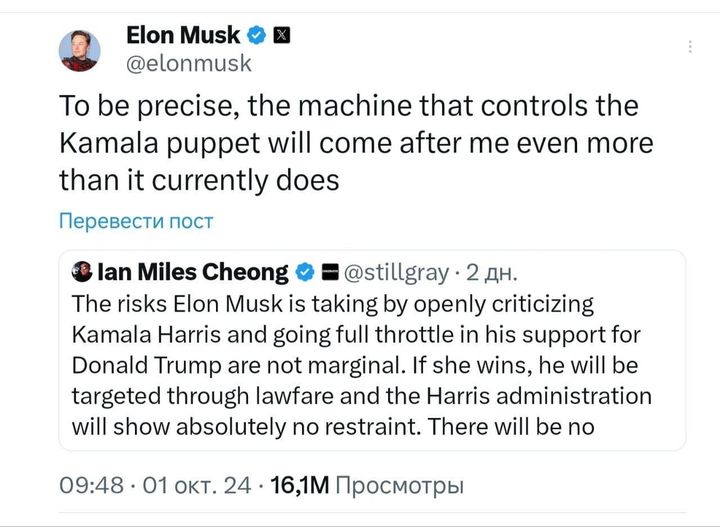Open the three-dot more options menu

point(688,47)
